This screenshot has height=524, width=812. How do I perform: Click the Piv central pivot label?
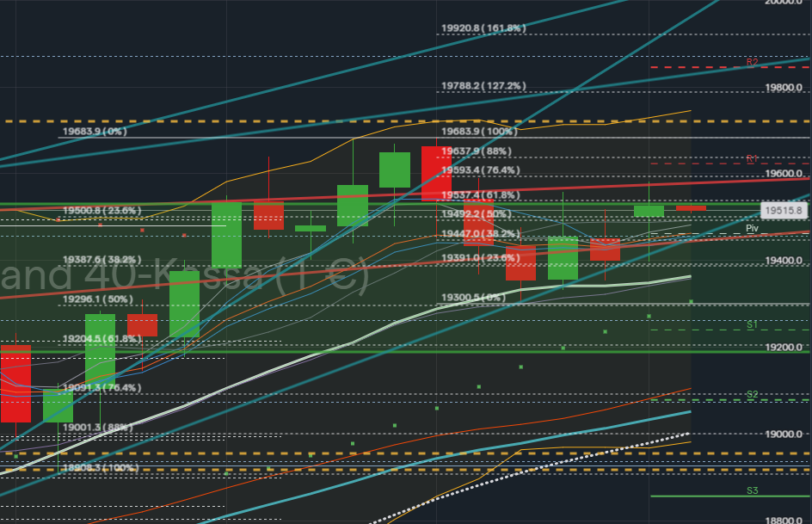pyautogui.click(x=752, y=228)
